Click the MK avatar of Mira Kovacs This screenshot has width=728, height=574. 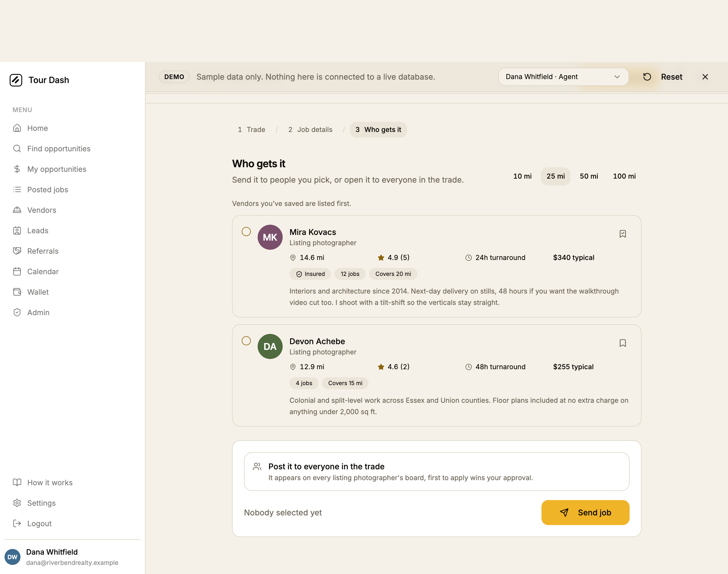click(x=270, y=237)
